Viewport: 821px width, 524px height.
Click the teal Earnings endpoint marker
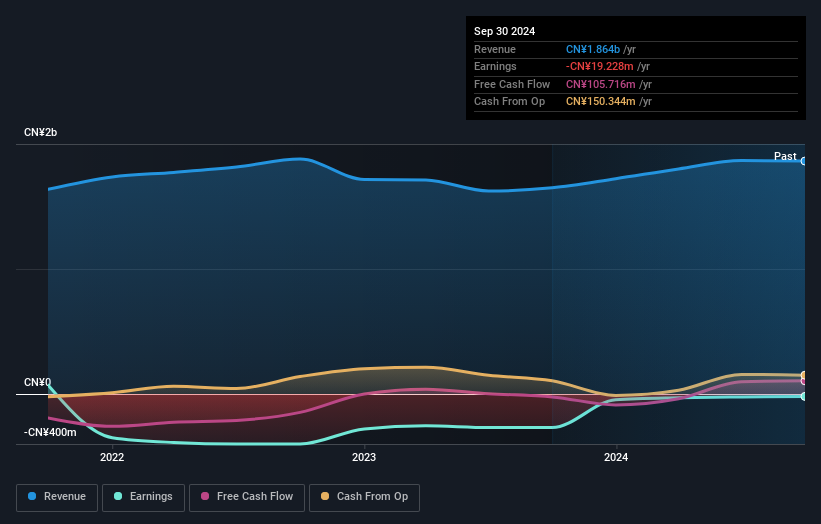(x=804, y=396)
